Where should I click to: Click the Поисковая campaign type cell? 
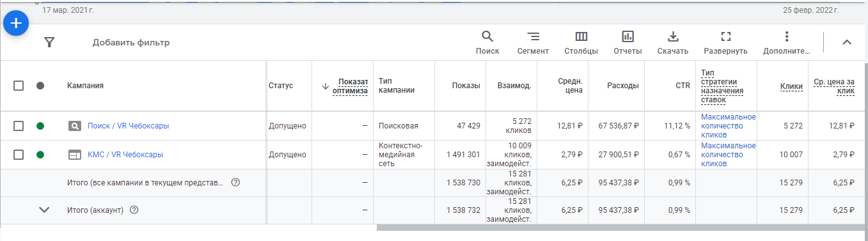click(398, 126)
